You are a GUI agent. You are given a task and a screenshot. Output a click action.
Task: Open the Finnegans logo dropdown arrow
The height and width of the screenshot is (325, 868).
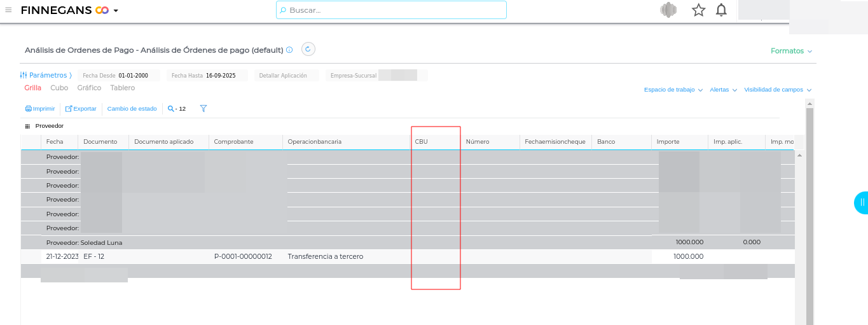click(116, 11)
